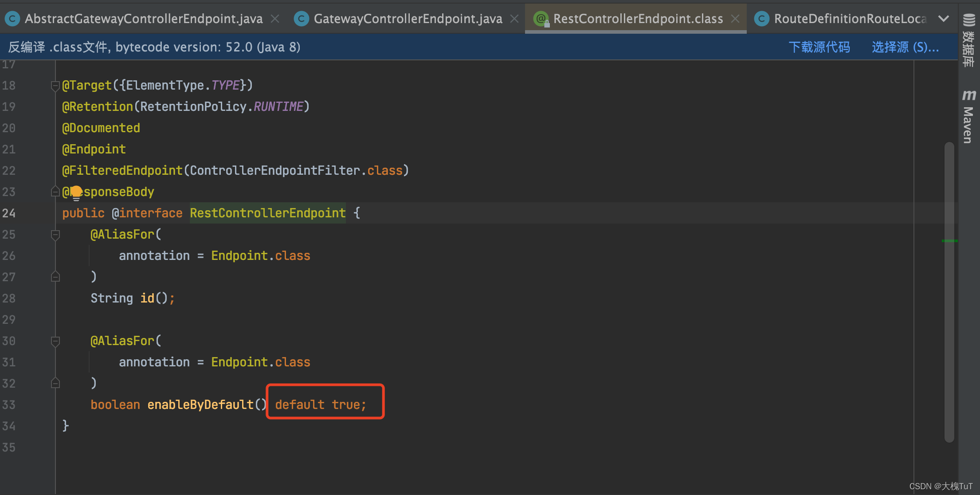Click AbstractGatewayControllerEndpoint.java class file icon
This screenshot has width=980, height=495.
tap(12, 19)
